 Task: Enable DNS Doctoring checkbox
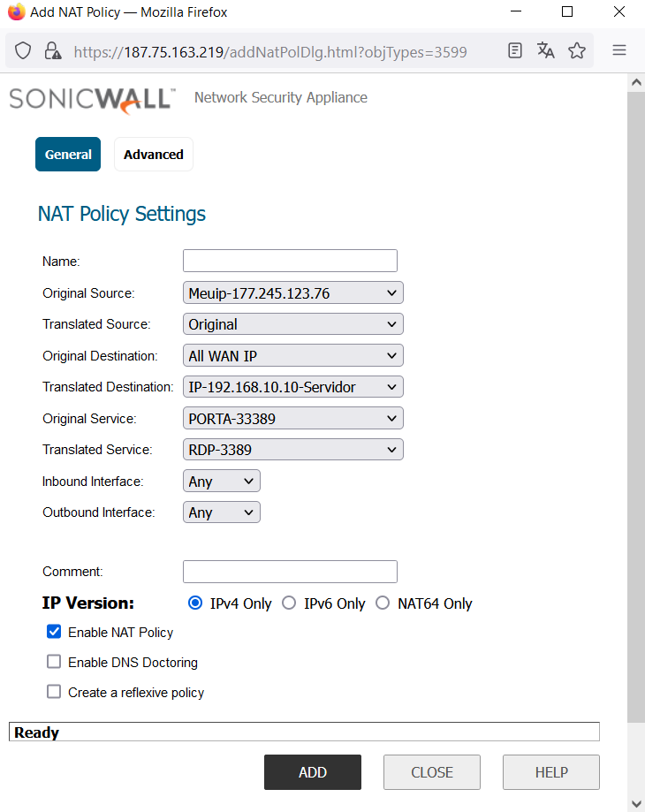click(x=54, y=662)
